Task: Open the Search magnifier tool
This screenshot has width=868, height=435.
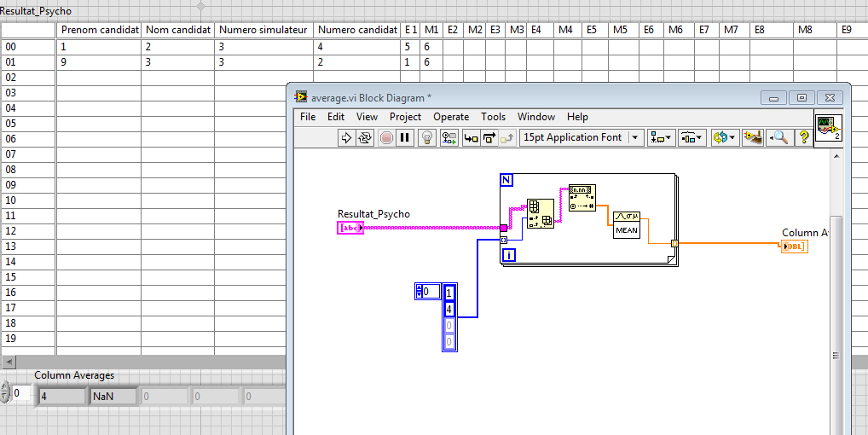Action: click(x=778, y=137)
